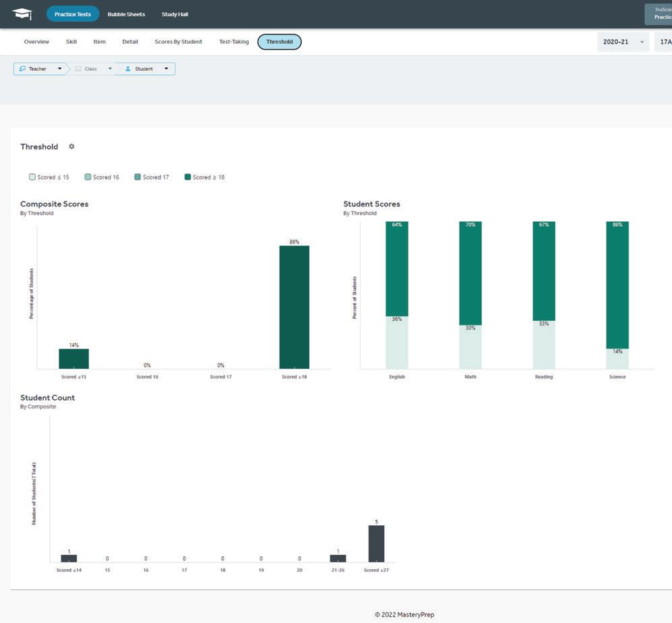Screen dimensions: 672x623
Task: Click the By Composite subtitle
Action: point(38,407)
